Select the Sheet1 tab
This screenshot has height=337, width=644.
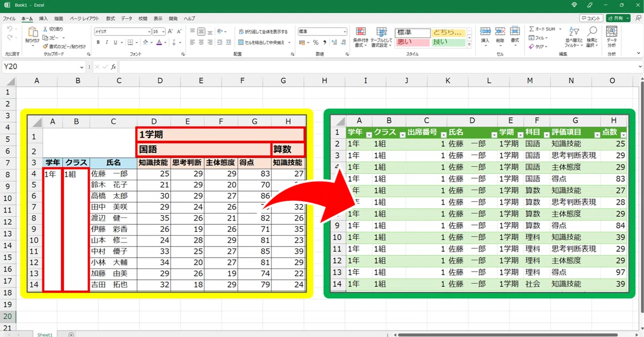[x=45, y=334]
